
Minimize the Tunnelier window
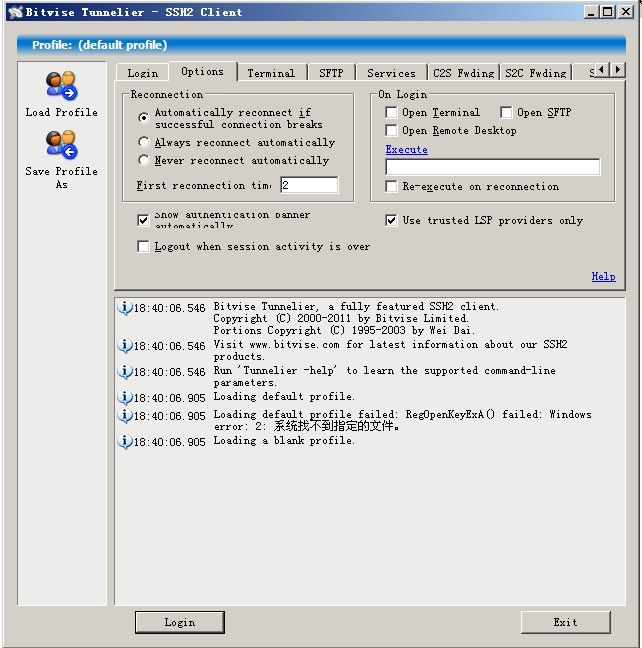point(591,12)
